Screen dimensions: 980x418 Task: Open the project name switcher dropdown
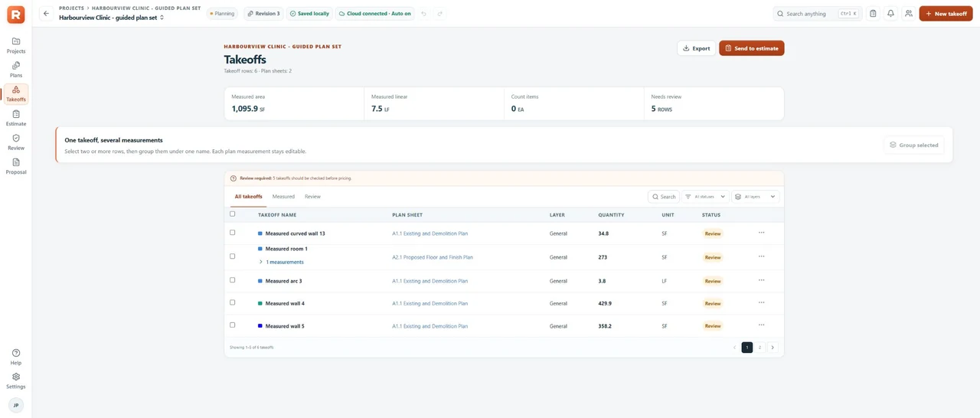(x=112, y=17)
